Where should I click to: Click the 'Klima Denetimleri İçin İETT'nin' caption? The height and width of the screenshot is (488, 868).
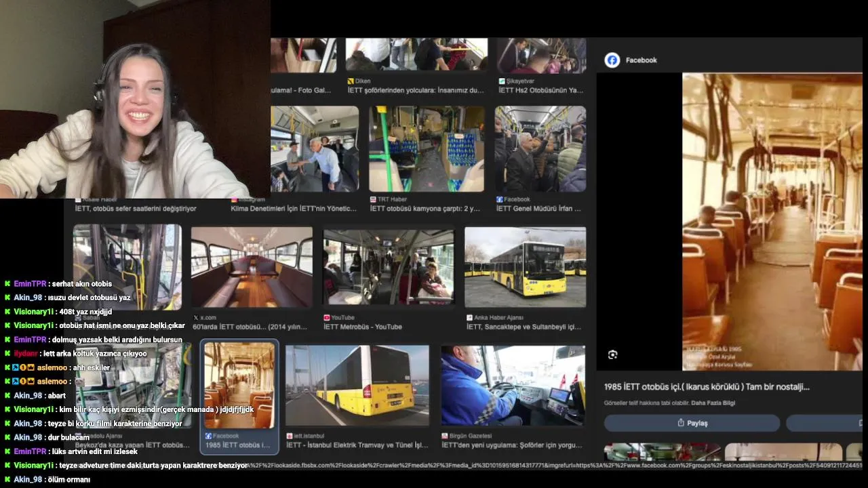pyautogui.click(x=294, y=209)
